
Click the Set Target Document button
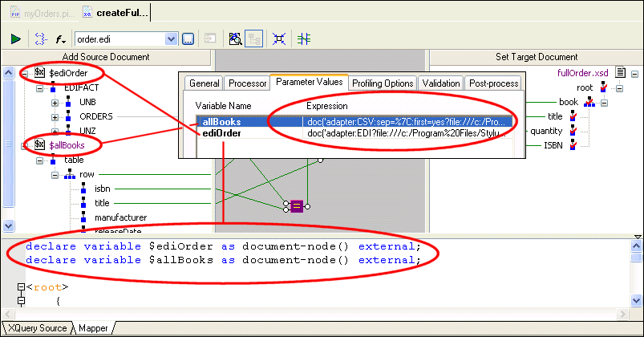click(536, 57)
